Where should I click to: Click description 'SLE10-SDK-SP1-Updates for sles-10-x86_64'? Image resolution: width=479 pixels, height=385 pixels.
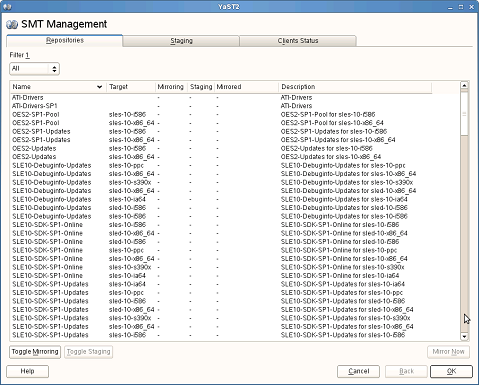[347, 327]
